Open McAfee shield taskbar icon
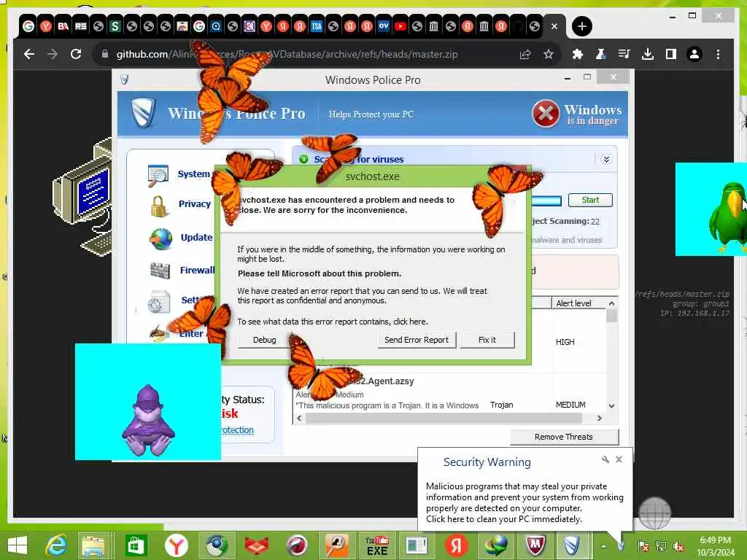The width and height of the screenshot is (747, 560). pos(535,545)
